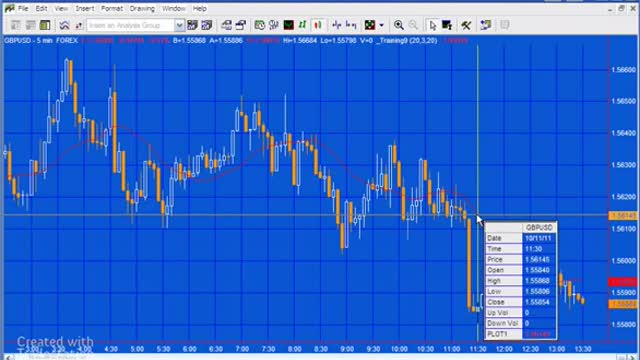Click the 1.56000 label on the price axis

pyautogui.click(x=623, y=261)
